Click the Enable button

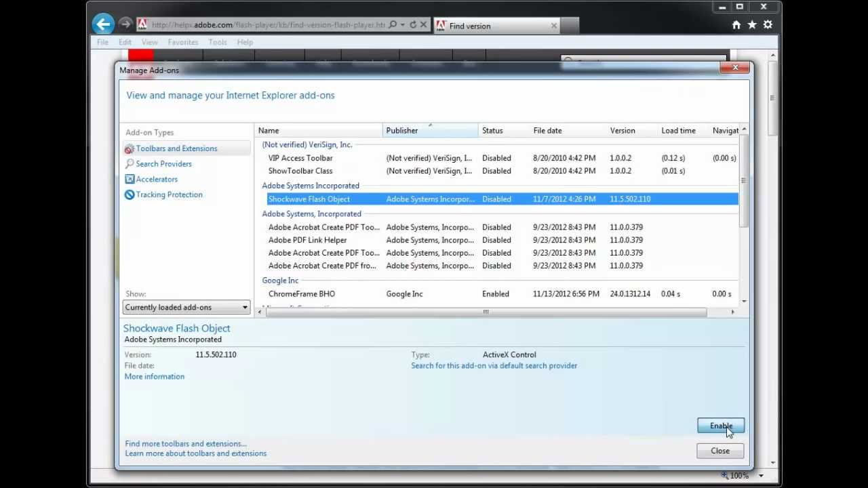click(721, 426)
